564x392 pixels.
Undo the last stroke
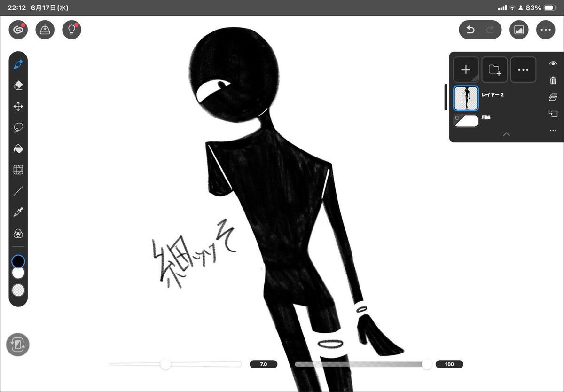pyautogui.click(x=470, y=30)
